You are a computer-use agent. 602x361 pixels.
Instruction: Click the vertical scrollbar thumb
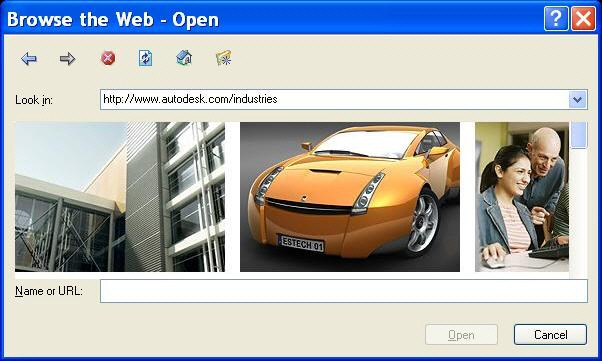[x=579, y=135]
